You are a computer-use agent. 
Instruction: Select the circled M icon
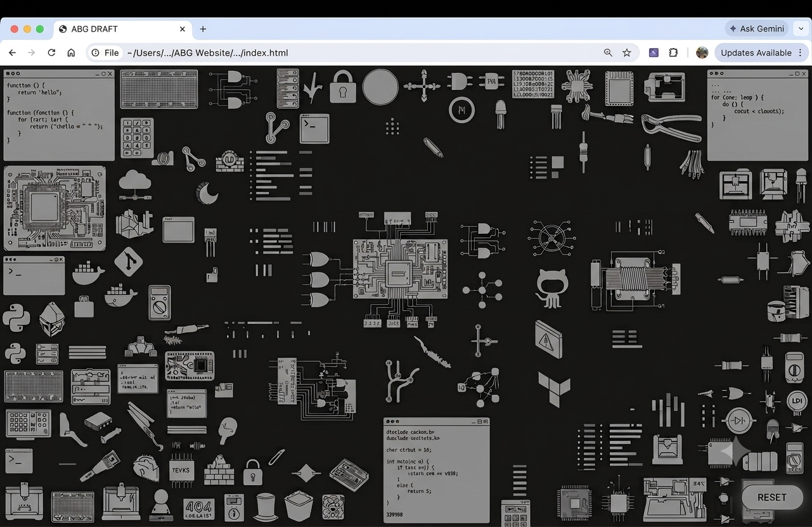click(x=461, y=110)
